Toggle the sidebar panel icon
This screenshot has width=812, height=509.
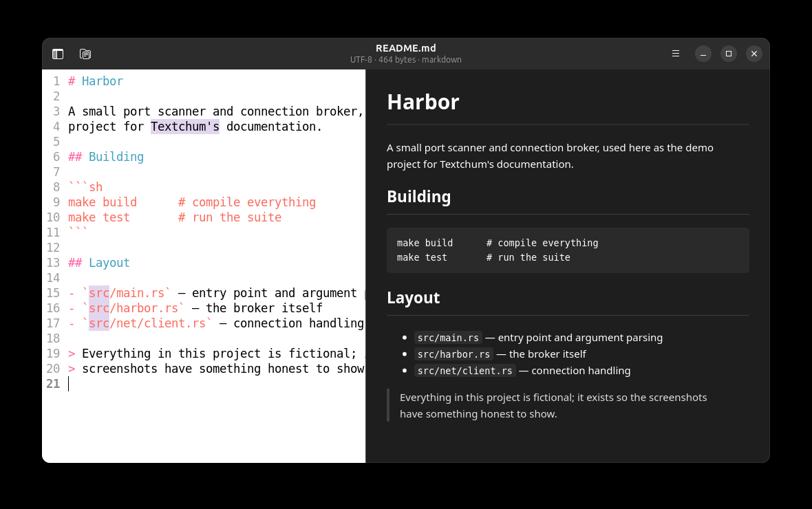coord(58,54)
